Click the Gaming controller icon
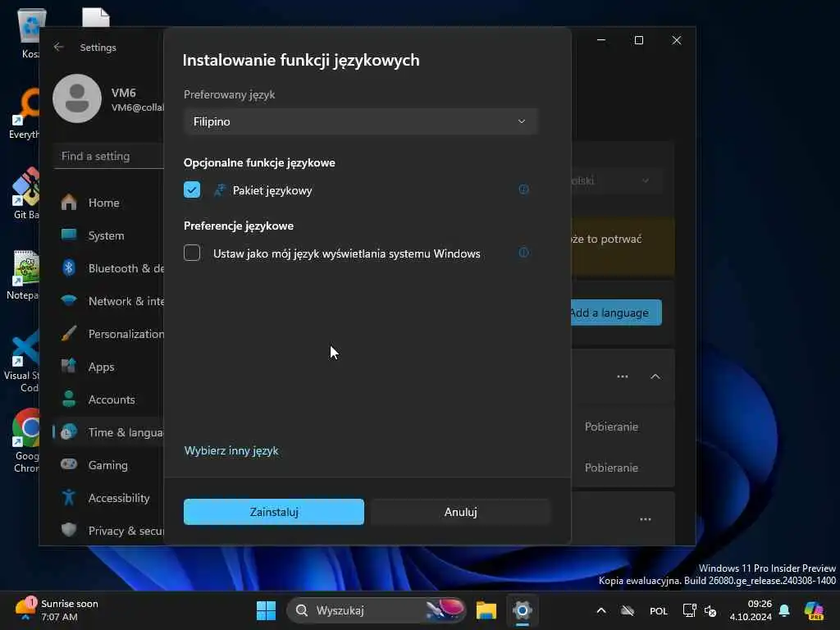This screenshot has width=840, height=630. click(69, 464)
